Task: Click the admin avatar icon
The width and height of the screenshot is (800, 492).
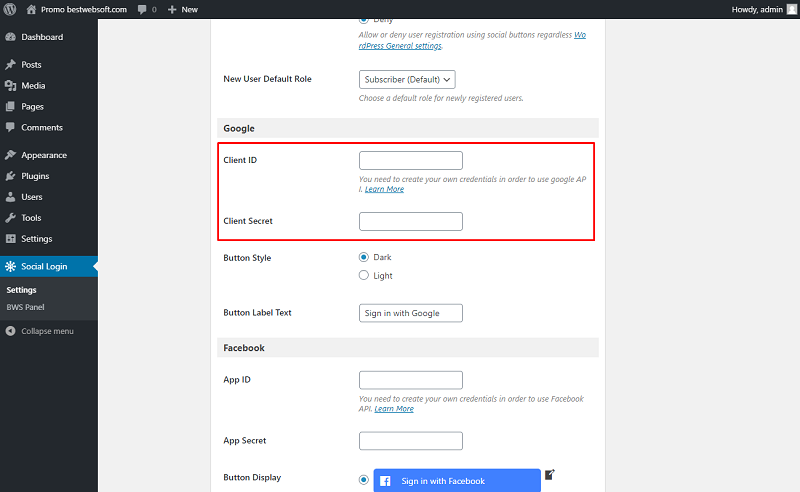Action: coord(791,9)
